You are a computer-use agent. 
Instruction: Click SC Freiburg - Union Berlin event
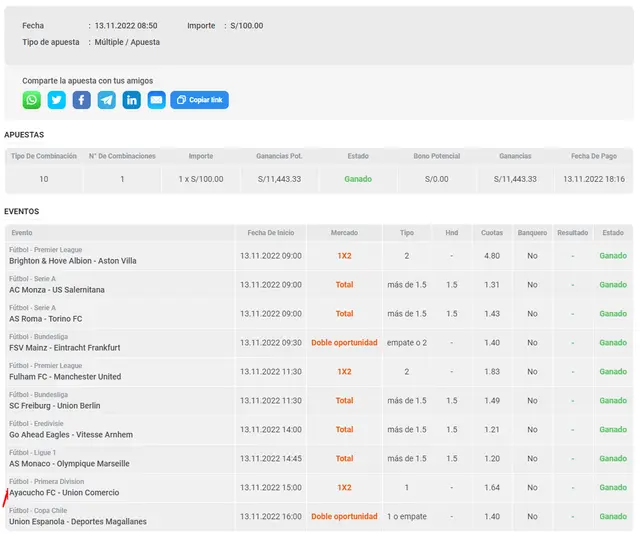pos(55,406)
